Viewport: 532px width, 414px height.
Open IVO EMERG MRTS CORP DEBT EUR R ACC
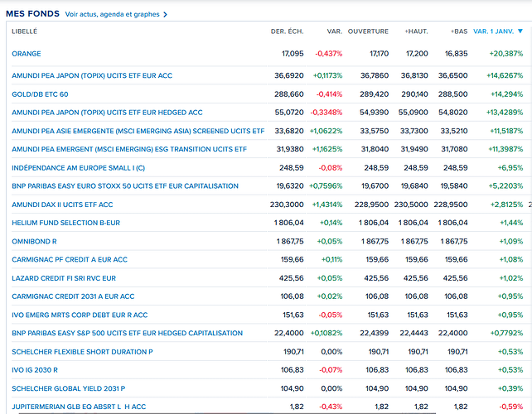[80, 315]
